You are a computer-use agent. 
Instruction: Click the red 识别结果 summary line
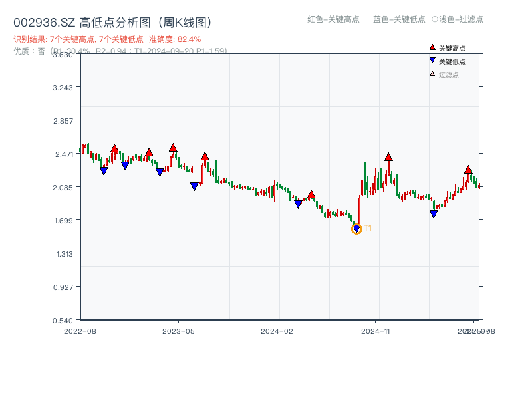(107, 39)
